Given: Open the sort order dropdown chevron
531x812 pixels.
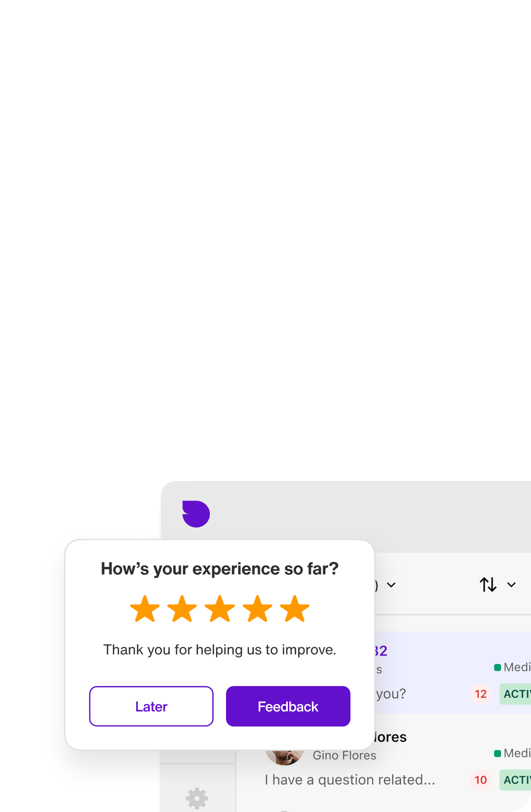Looking at the screenshot, I should click(511, 584).
